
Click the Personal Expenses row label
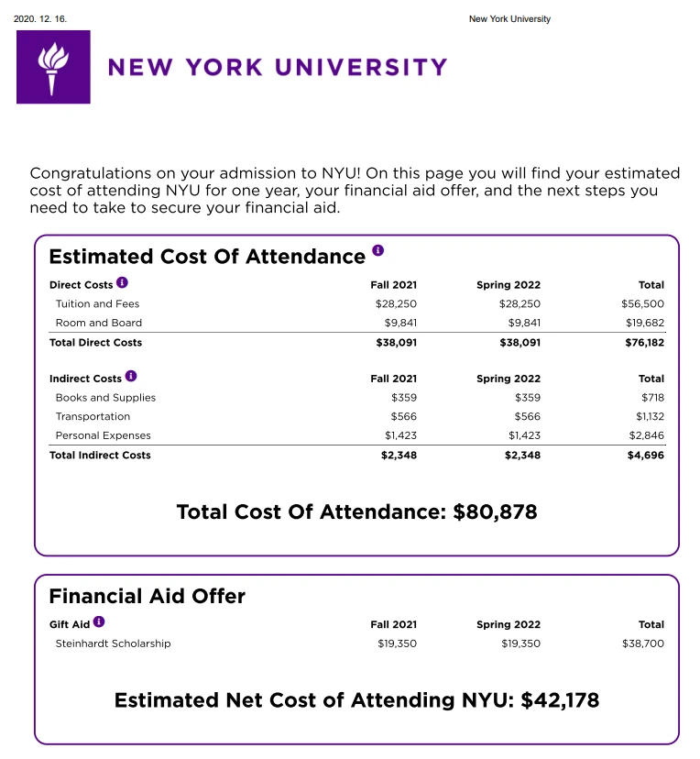pos(103,435)
